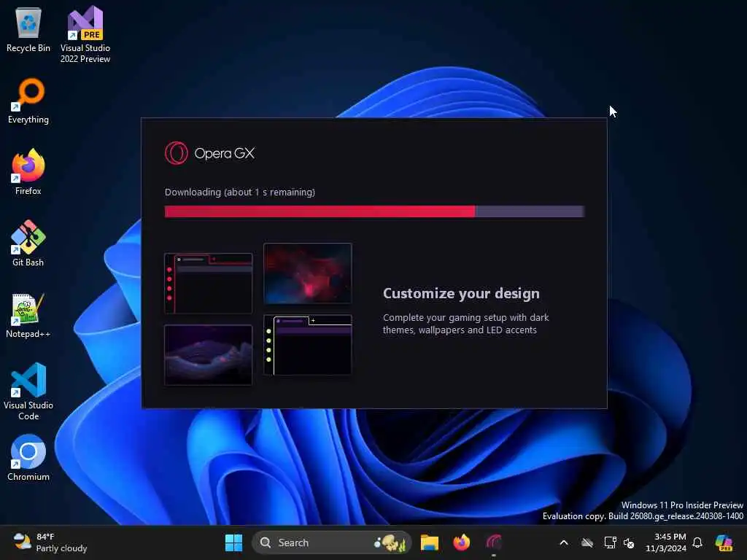Select the Everything search shortcut
The height and width of the screenshot is (560, 747).
click(x=28, y=101)
